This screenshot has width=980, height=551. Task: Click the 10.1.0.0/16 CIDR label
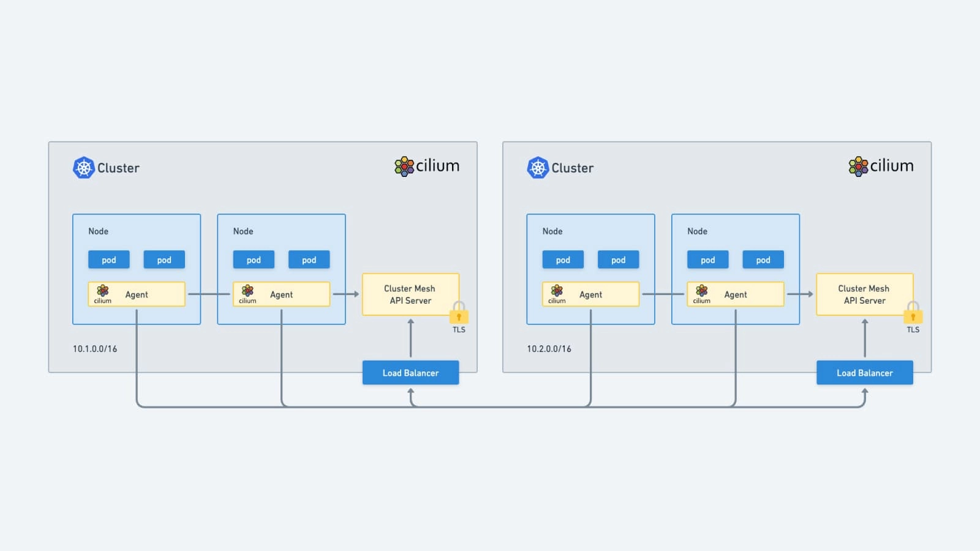95,349
